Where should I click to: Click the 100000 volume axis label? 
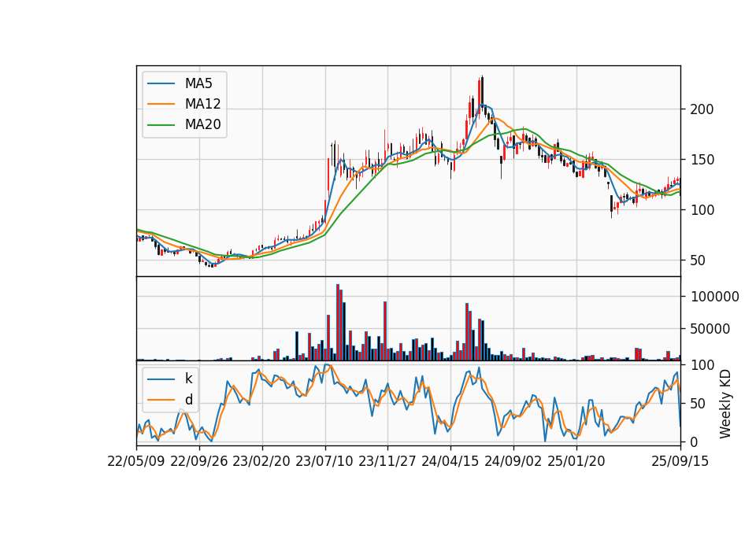[x=715, y=297]
